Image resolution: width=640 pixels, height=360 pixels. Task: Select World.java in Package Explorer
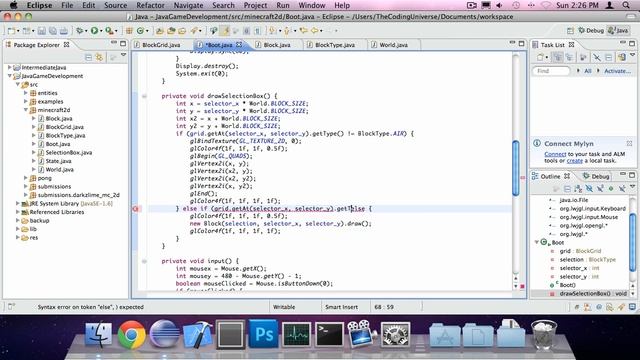[x=60, y=169]
